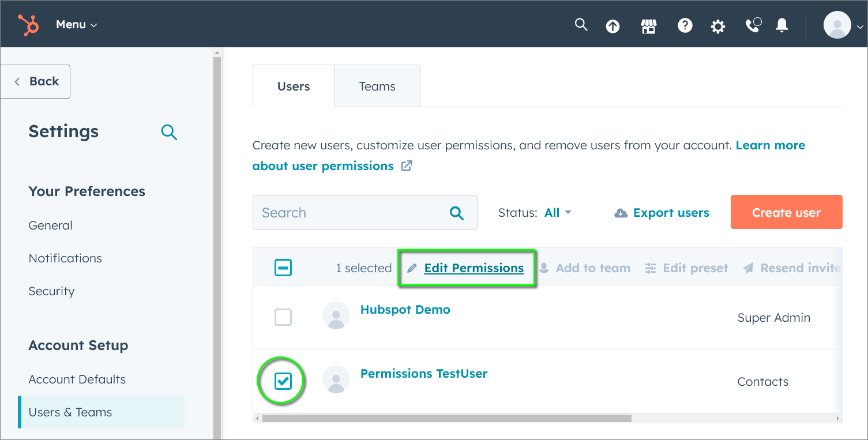The width and height of the screenshot is (868, 440).
Task: Open search via top bar magnifier icon
Action: pyautogui.click(x=581, y=25)
